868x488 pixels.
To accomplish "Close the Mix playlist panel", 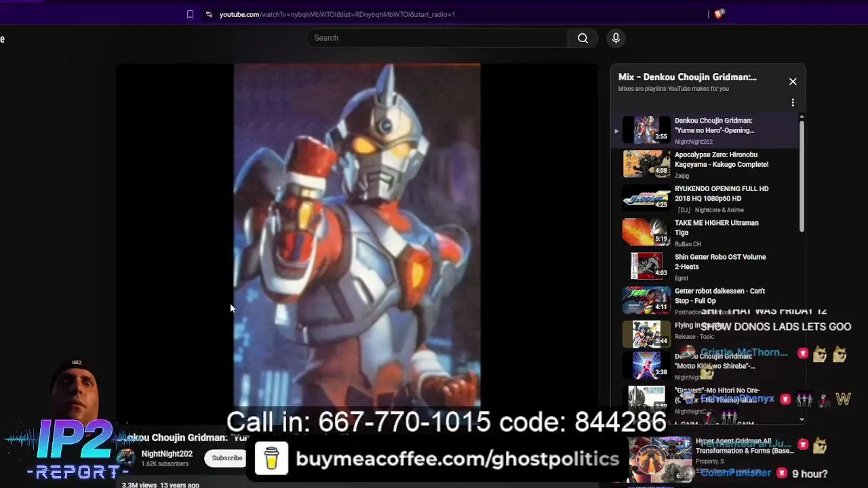I will [793, 81].
